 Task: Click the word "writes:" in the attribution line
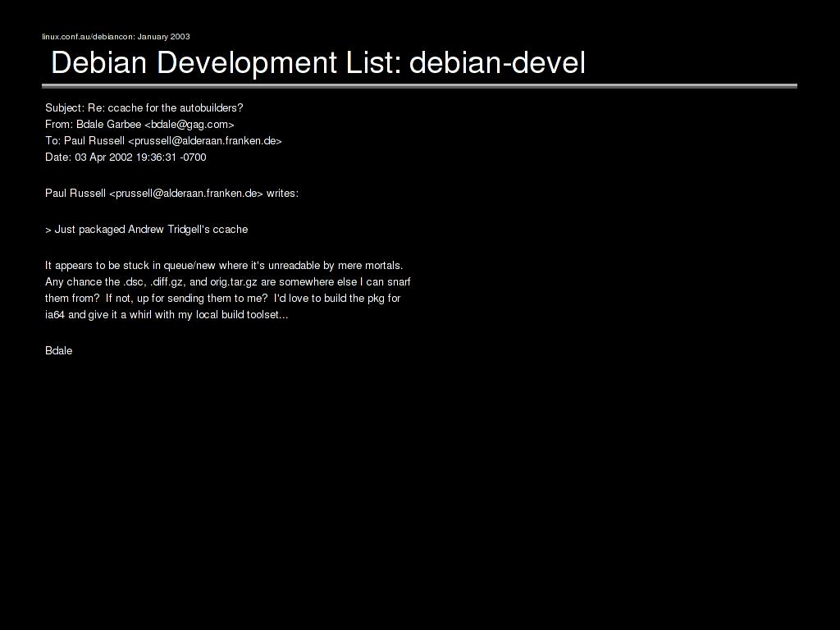coord(282,193)
